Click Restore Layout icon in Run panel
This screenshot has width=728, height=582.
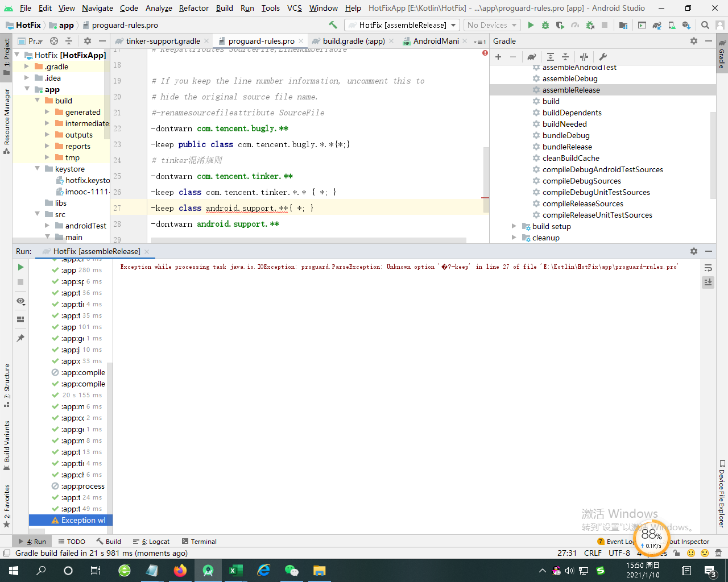click(x=20, y=319)
